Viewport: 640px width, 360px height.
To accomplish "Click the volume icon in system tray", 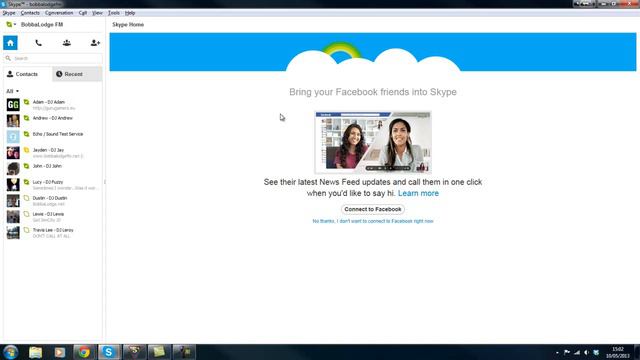I will (x=586, y=353).
